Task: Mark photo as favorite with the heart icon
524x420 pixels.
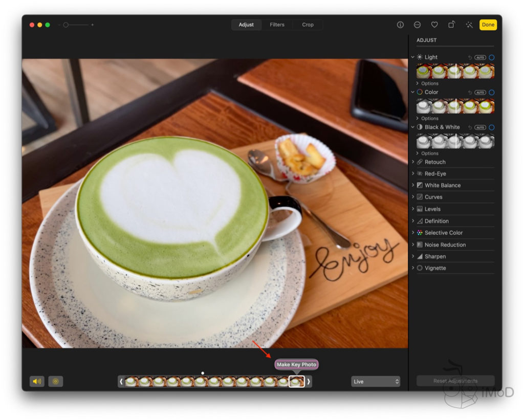Action: tap(434, 25)
